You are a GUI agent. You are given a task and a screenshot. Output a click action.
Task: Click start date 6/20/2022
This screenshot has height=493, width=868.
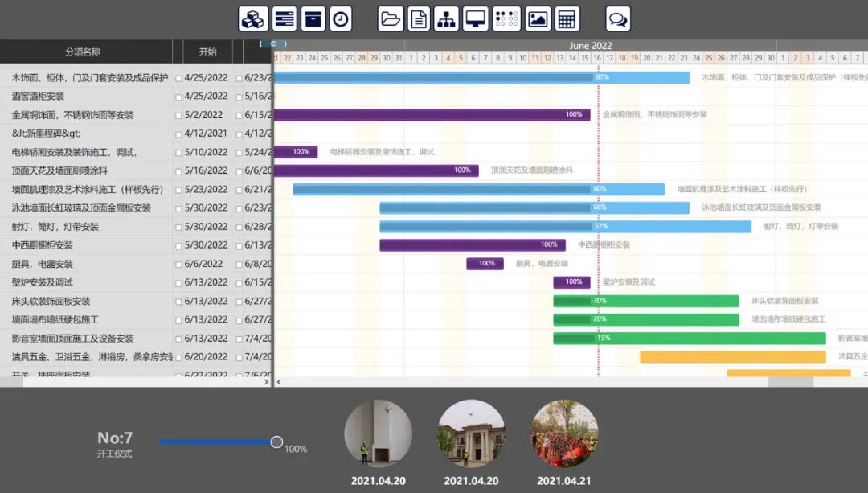click(206, 357)
